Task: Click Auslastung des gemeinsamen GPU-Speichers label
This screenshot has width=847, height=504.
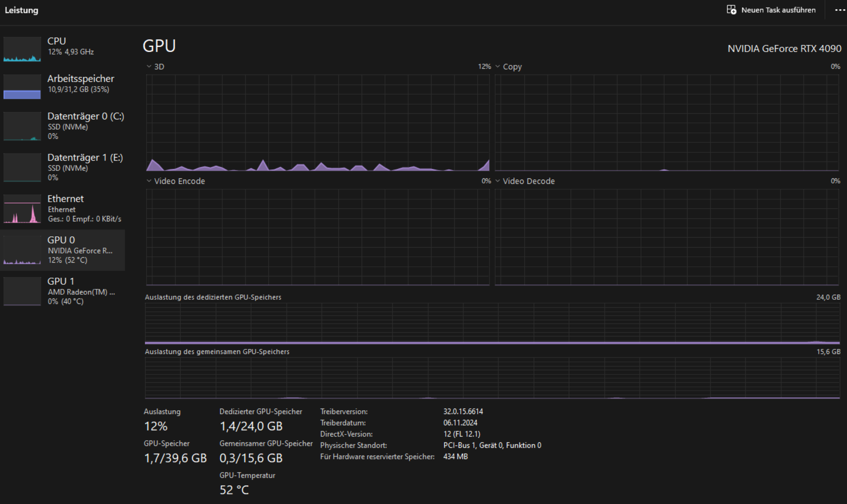Action: pos(217,352)
